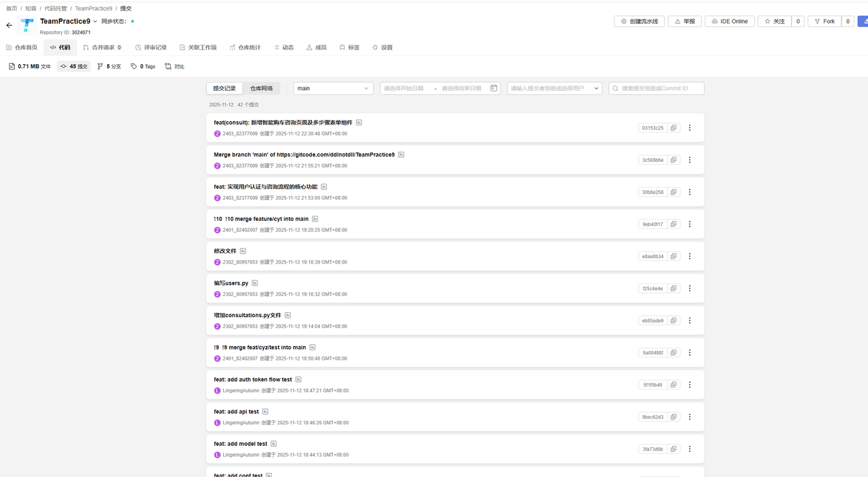The image size is (868, 477).
Task: Open the 关联工作项 tab
Action: [x=198, y=47]
